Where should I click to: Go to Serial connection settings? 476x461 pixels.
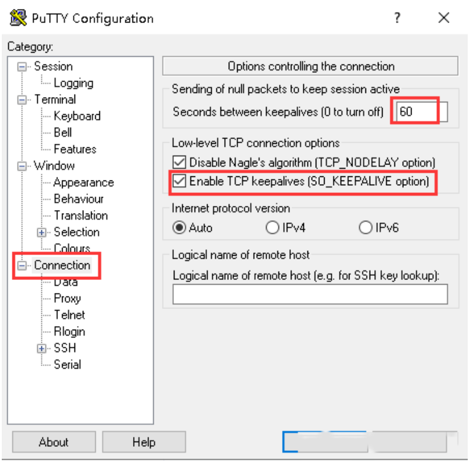[x=67, y=365]
